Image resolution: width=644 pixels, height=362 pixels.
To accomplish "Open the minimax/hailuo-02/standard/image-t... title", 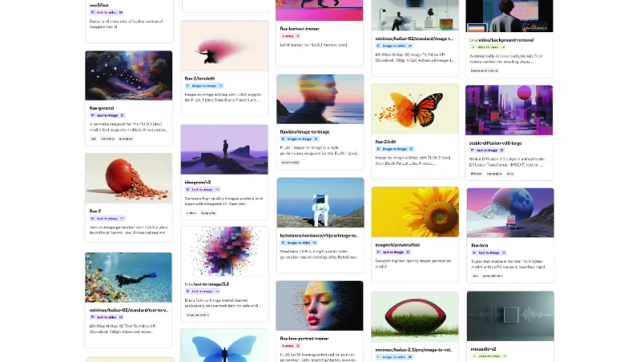I will (x=415, y=39).
